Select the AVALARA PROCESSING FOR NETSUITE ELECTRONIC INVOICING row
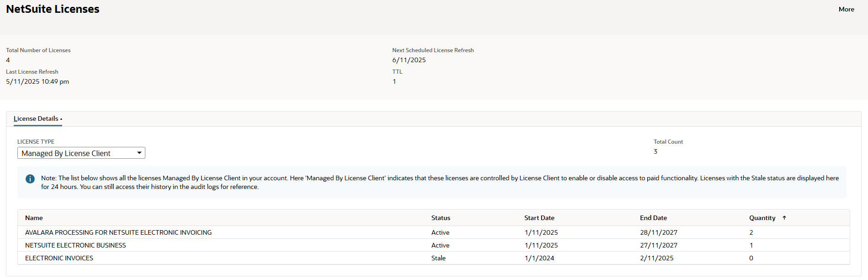868x280 pixels. point(434,232)
